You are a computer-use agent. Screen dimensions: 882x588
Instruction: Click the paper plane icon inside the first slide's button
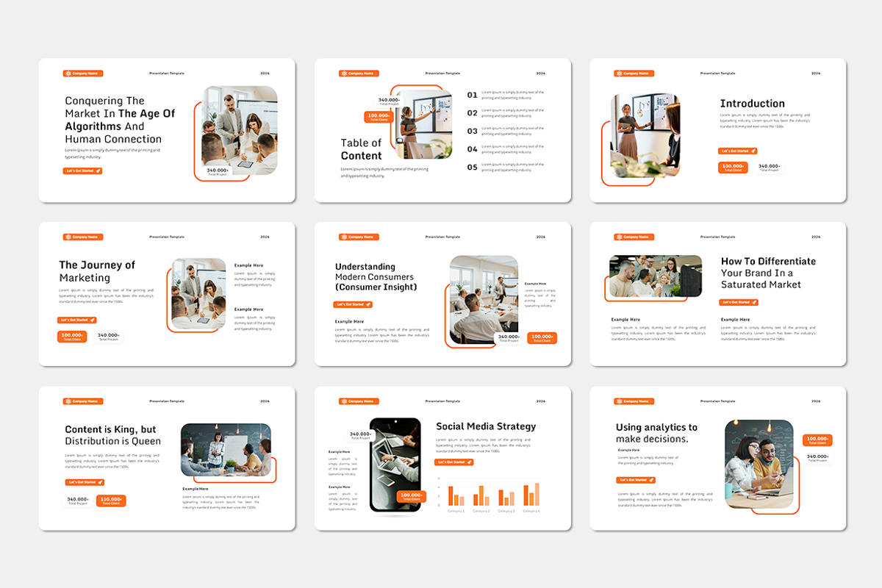tap(98, 171)
